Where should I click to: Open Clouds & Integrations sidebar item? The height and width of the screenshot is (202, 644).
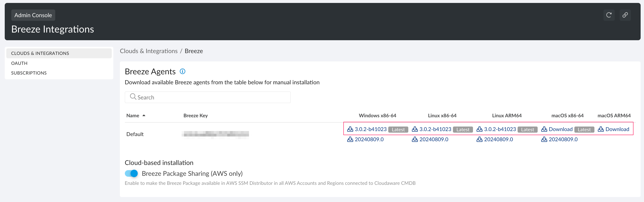tap(40, 53)
